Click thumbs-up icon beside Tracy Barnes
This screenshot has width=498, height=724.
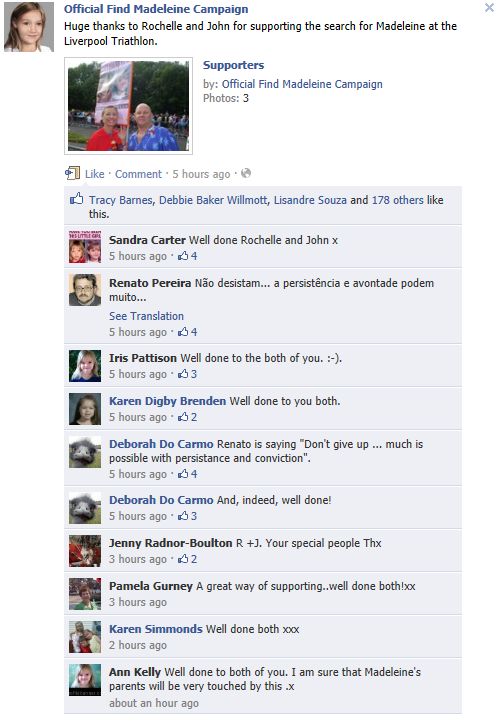pos(77,199)
